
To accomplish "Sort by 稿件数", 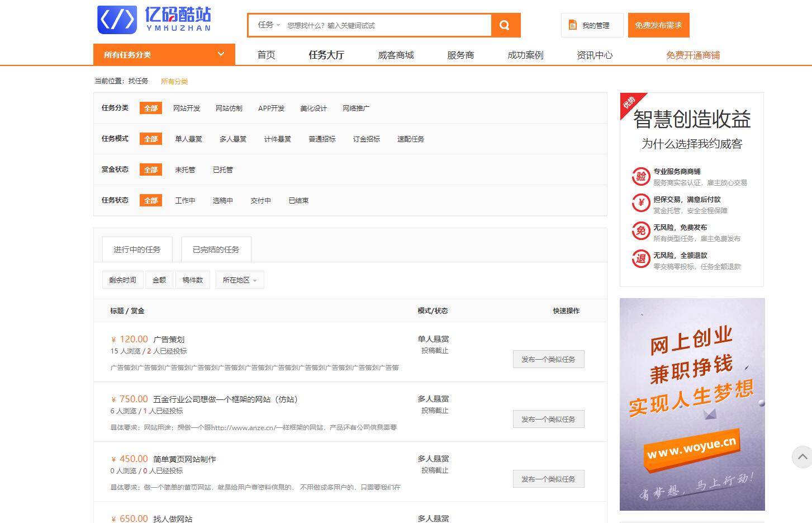I will tap(193, 280).
